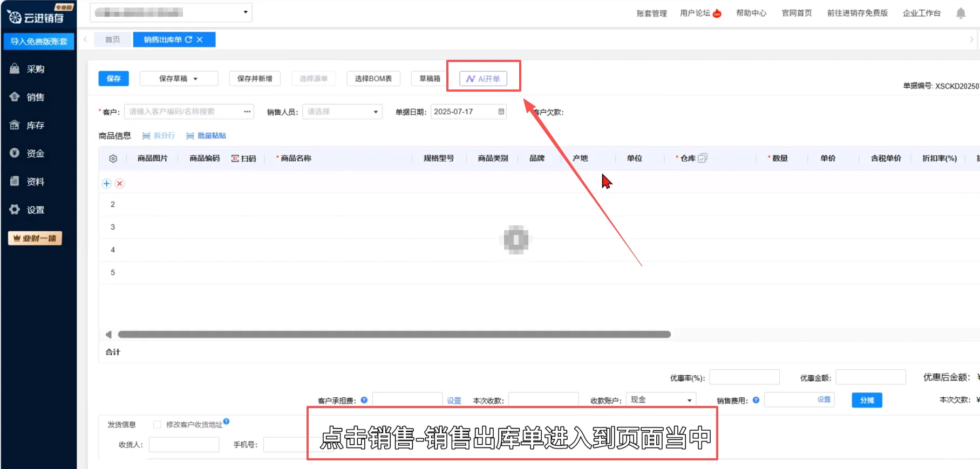Screen dimensions: 980x469
Task: Click the tab scroll-right arrow
Action: 971,39
